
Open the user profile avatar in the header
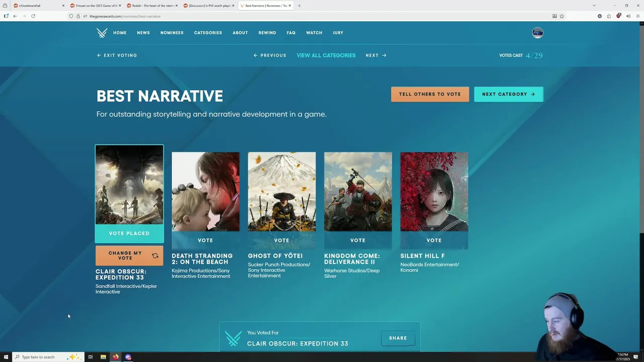coord(537,33)
